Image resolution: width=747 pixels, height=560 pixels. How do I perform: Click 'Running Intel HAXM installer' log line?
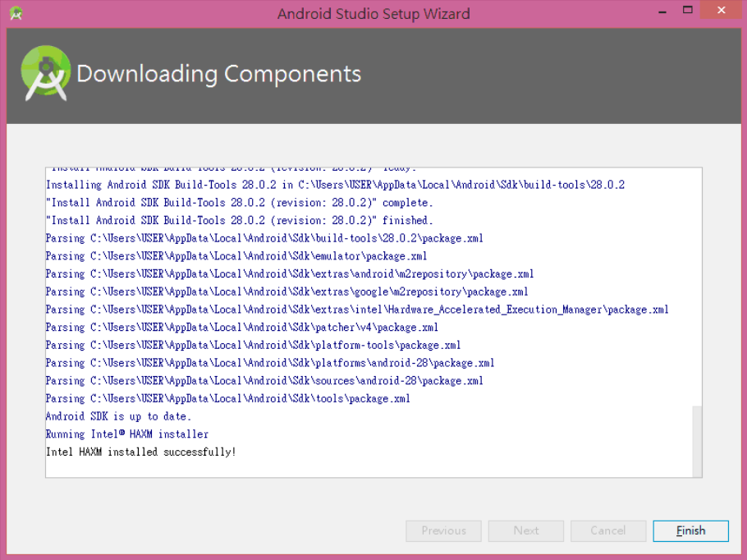tap(127, 434)
